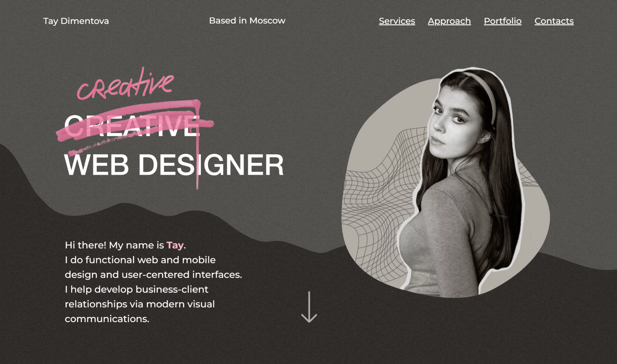Click the scroll-down arrow icon
Viewport: 617px width, 364px height.
(x=309, y=307)
